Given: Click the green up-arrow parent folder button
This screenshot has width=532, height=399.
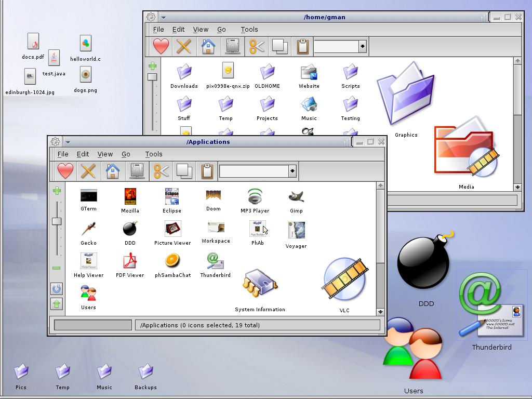Looking at the screenshot, I should tap(57, 304).
